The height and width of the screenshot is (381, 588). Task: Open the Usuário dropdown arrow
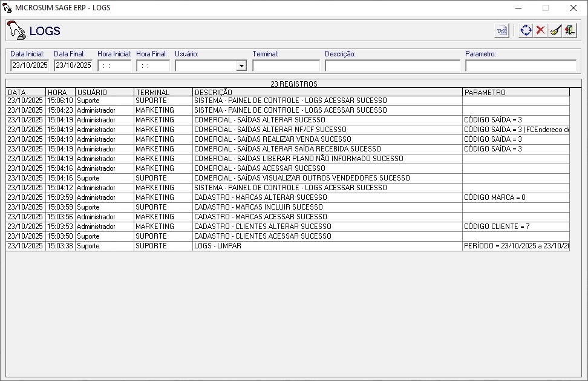coord(241,65)
